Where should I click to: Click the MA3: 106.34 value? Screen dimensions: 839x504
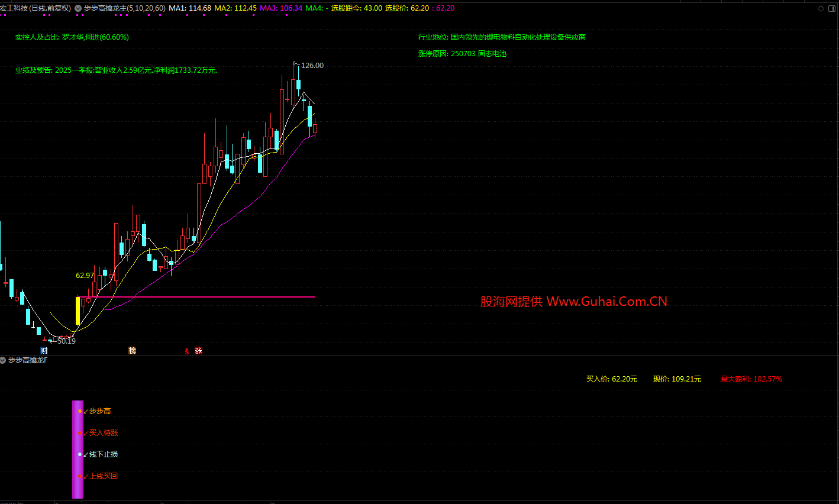click(281, 8)
